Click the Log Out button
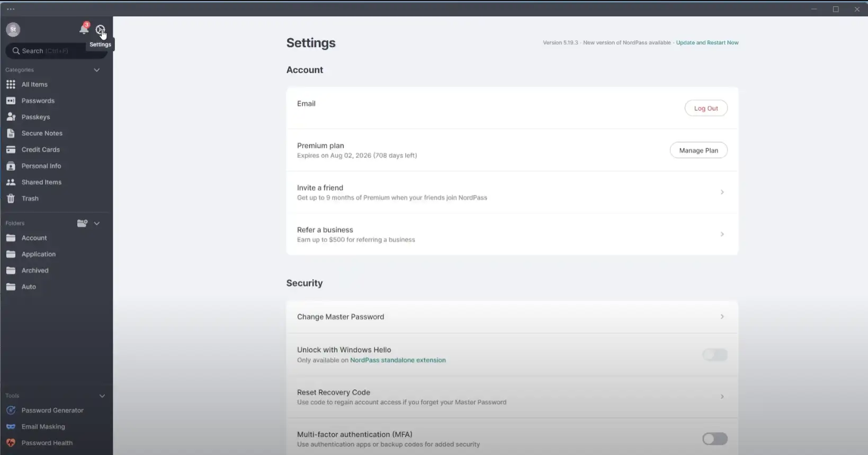This screenshot has height=455, width=868. click(x=705, y=109)
